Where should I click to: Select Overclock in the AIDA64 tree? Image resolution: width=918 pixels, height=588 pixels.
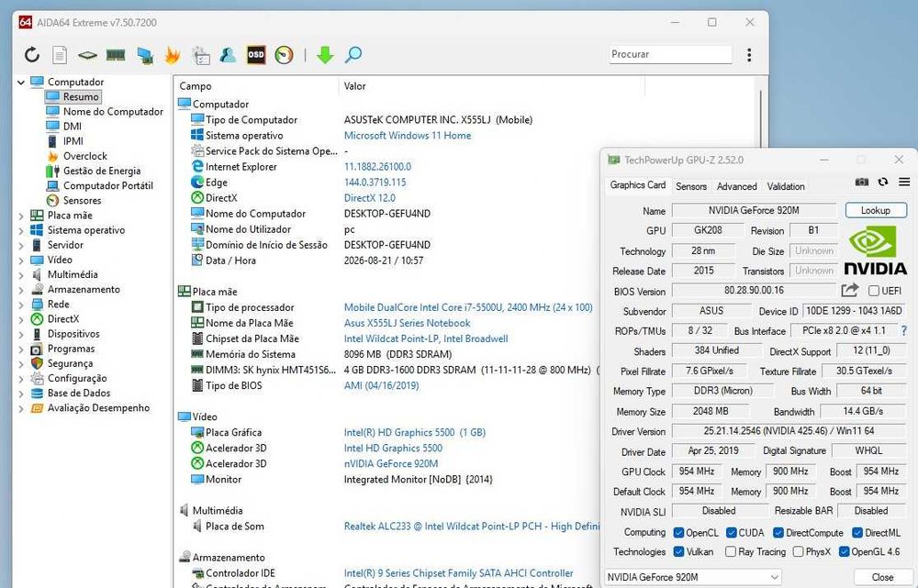point(84,156)
